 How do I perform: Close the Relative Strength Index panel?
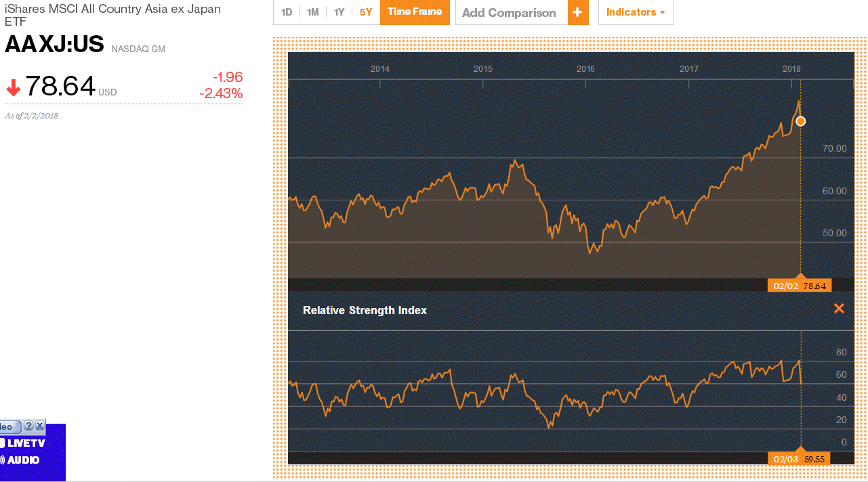[839, 309]
